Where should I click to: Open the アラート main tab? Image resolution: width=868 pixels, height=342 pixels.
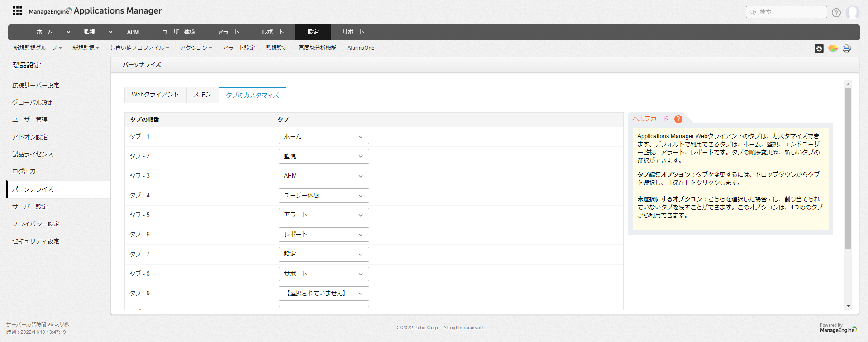[x=228, y=32]
